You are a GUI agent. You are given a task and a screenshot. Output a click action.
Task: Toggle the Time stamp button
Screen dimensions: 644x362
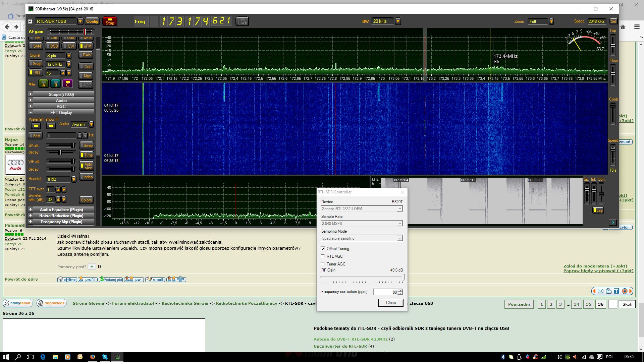coord(86,155)
